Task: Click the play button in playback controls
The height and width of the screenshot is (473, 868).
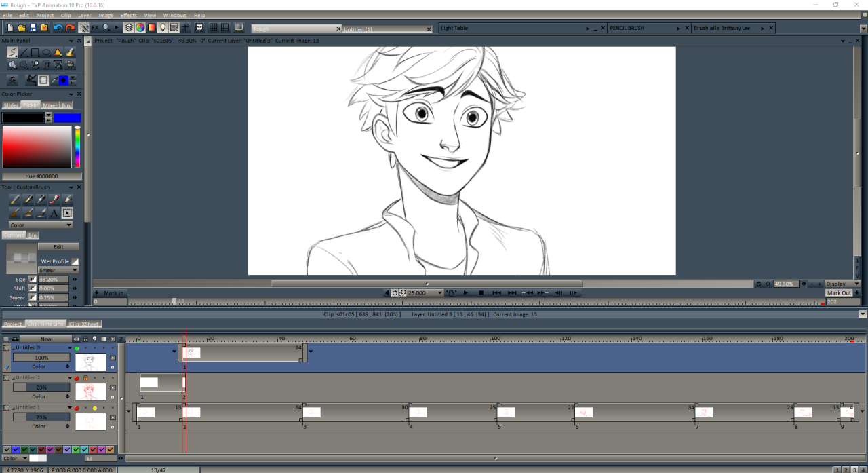Action: pos(466,293)
